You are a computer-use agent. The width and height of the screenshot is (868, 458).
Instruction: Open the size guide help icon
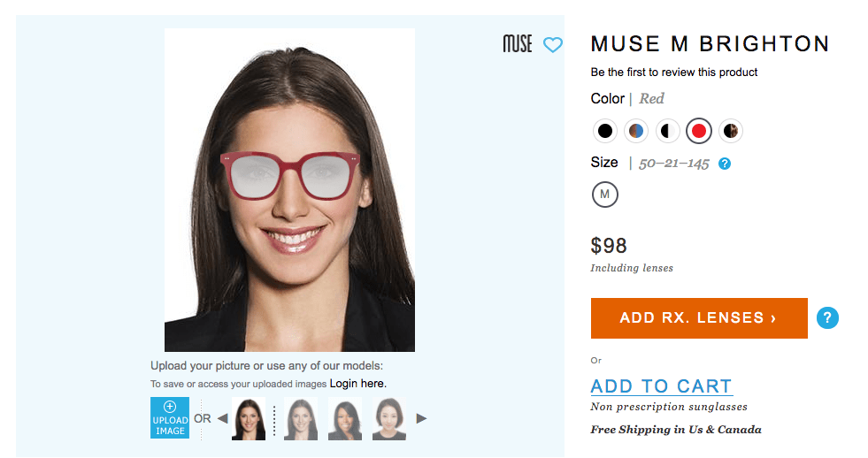tap(726, 164)
